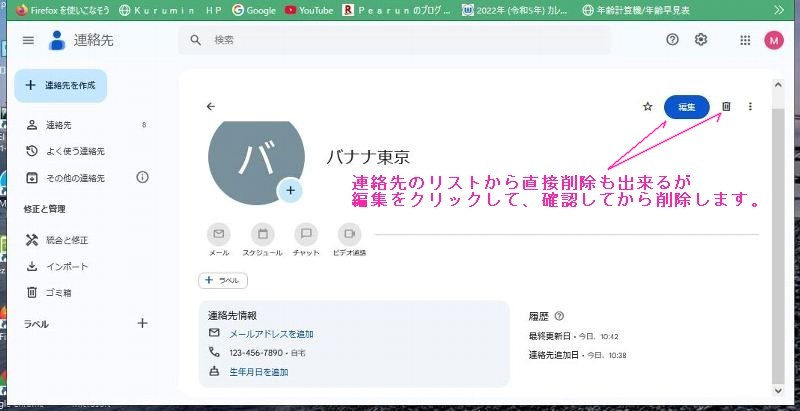The width and height of the screenshot is (800, 411).
Task: Open the settings gear icon
Action: pyautogui.click(x=701, y=40)
